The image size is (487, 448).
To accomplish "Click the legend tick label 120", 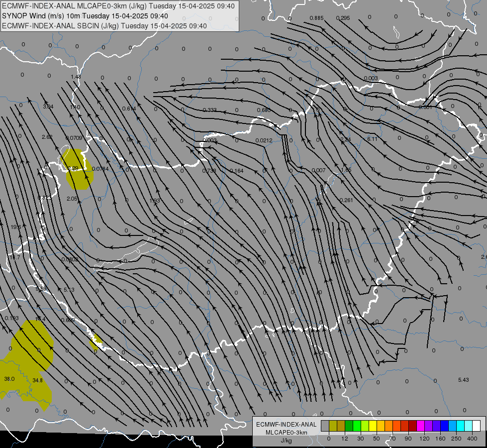I will 424,439.
